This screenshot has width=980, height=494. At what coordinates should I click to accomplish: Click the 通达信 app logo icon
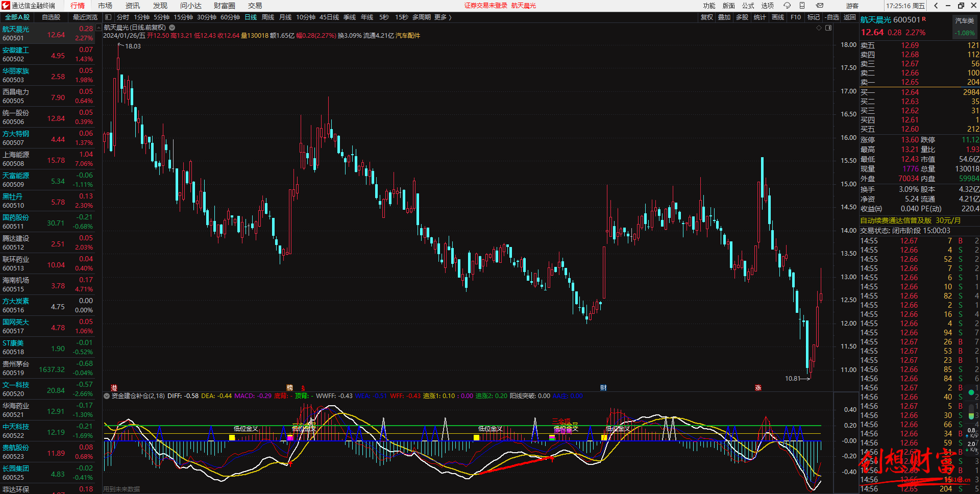(x=6, y=6)
